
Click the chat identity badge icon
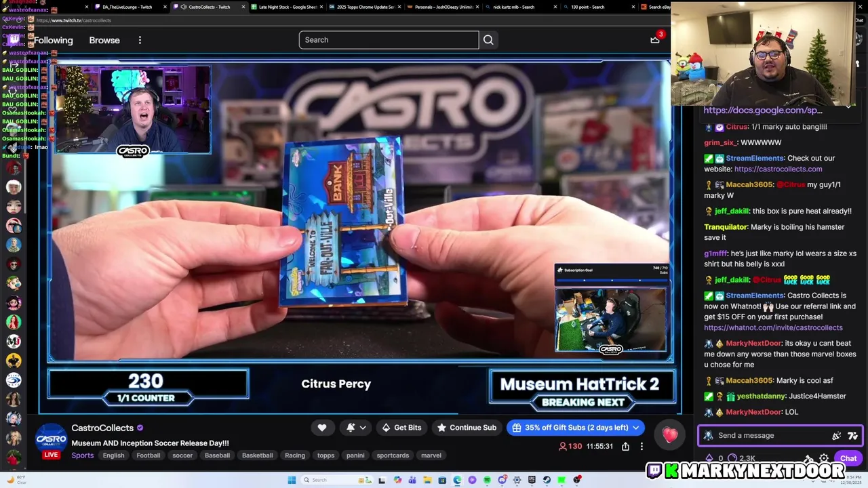[x=708, y=436]
